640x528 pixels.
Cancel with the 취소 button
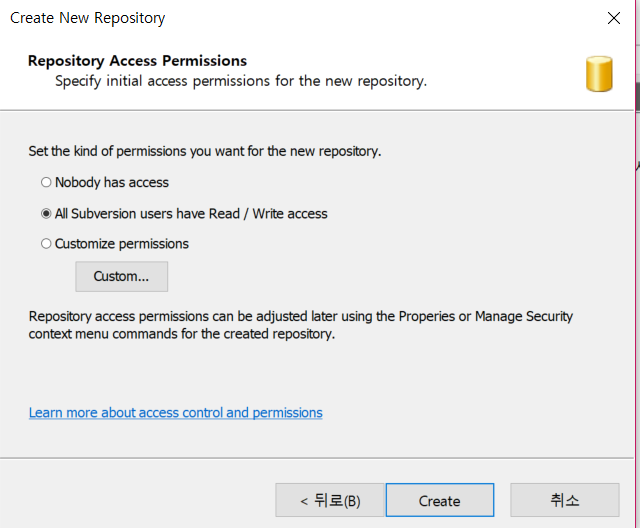click(x=565, y=500)
